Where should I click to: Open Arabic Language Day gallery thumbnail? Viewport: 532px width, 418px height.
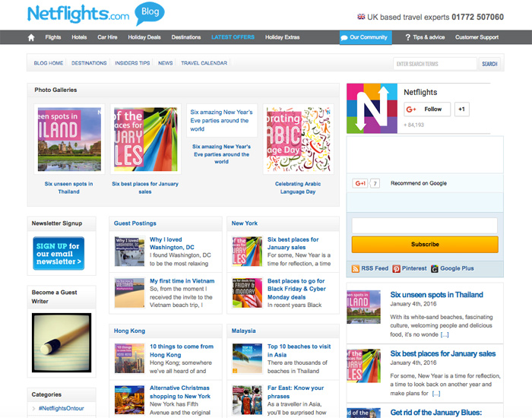coord(299,139)
